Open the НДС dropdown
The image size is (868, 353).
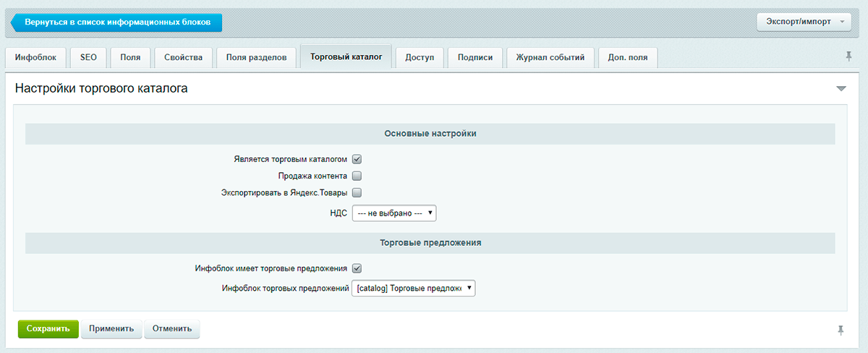394,213
